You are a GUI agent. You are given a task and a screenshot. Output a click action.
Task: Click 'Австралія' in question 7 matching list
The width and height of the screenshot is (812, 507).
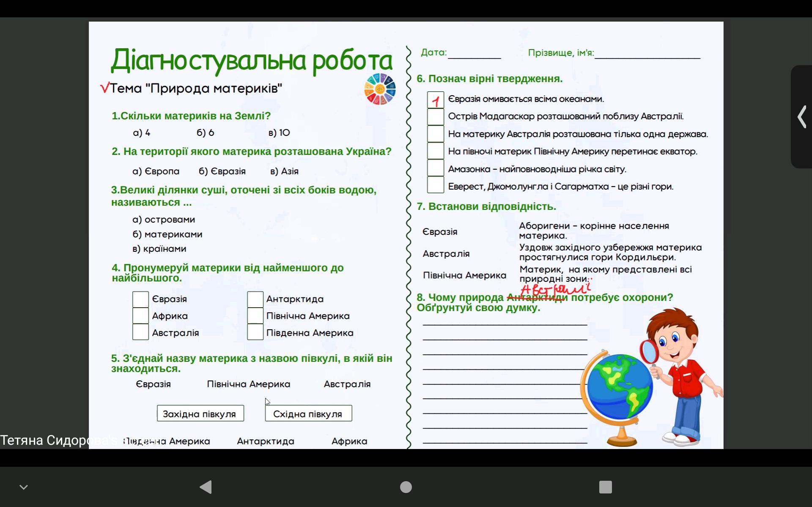pyautogui.click(x=446, y=254)
